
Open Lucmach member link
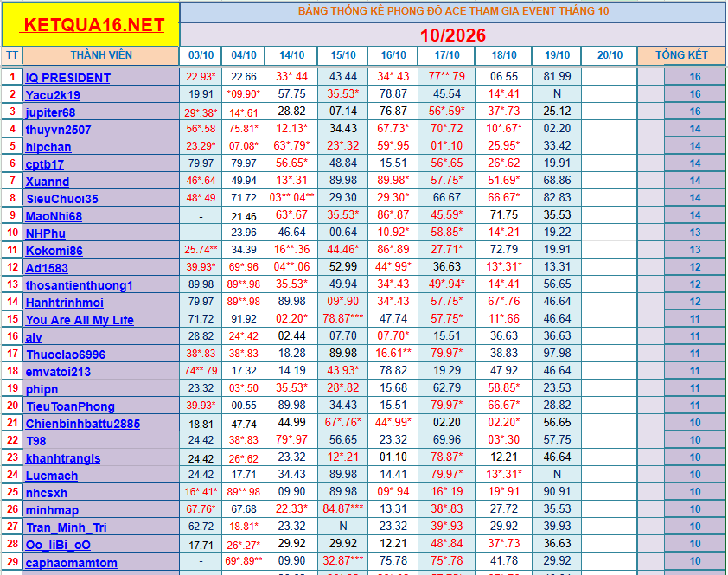coord(52,476)
